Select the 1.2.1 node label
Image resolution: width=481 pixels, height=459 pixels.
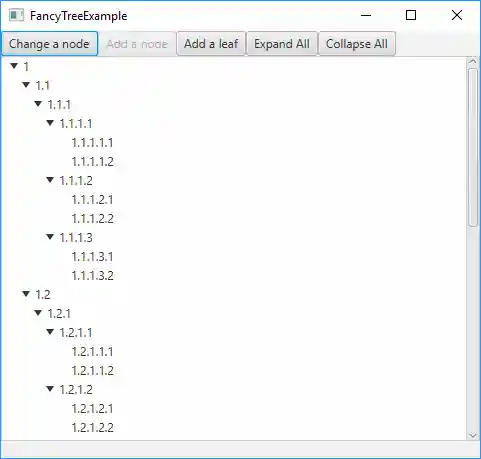59,314
